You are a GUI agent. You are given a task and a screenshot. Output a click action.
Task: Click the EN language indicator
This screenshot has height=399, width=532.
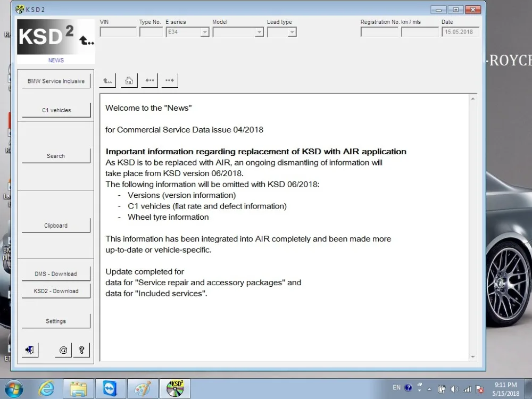click(396, 387)
